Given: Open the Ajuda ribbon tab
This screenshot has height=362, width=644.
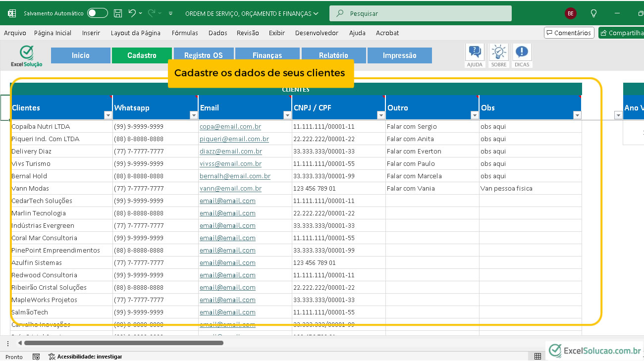Looking at the screenshot, I should (357, 33).
